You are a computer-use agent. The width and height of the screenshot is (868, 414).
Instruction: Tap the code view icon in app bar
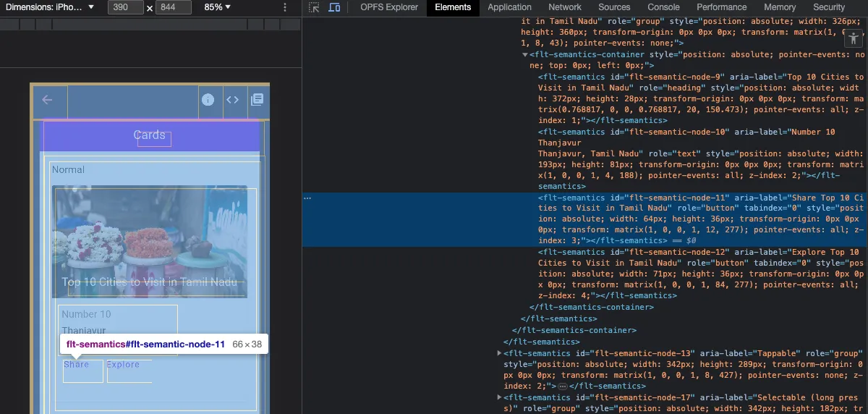[x=232, y=100]
